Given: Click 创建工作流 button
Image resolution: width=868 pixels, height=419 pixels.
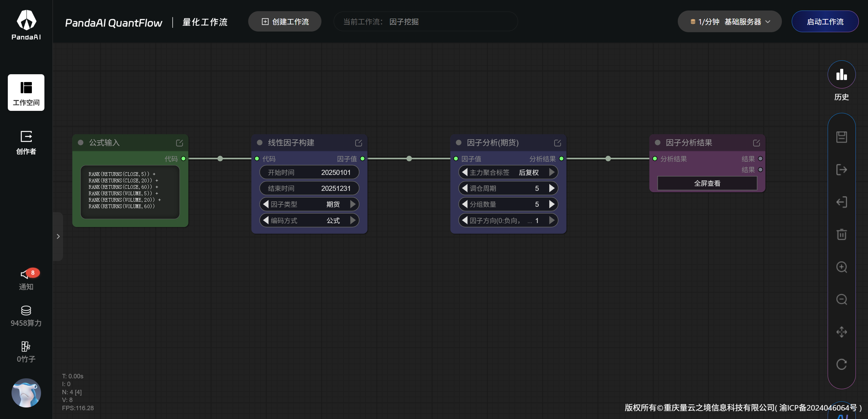Looking at the screenshot, I should tap(285, 22).
